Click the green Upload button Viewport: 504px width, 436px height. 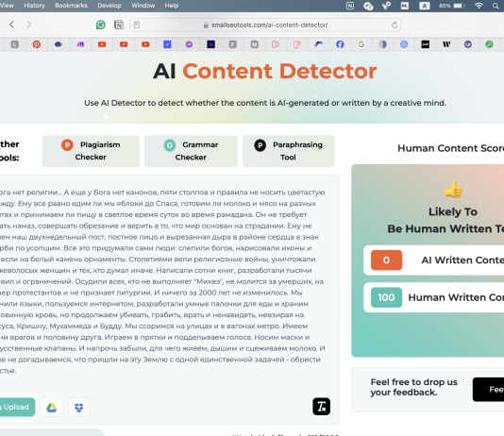coord(16,407)
